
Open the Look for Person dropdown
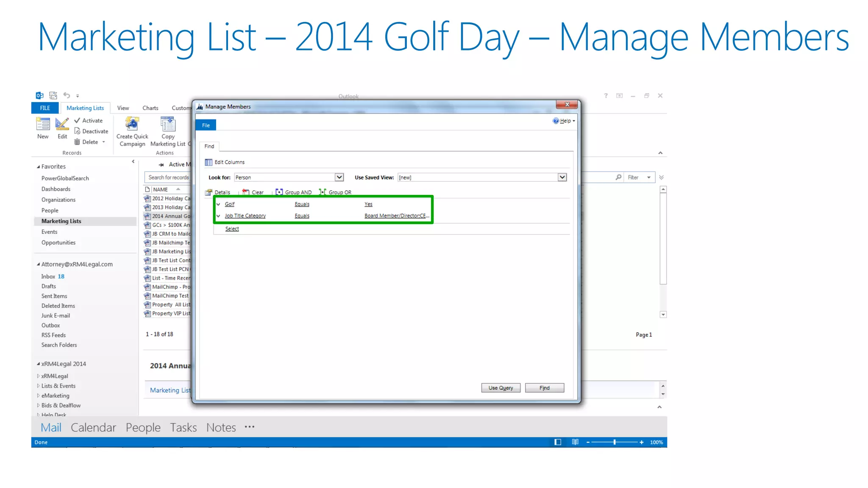339,177
